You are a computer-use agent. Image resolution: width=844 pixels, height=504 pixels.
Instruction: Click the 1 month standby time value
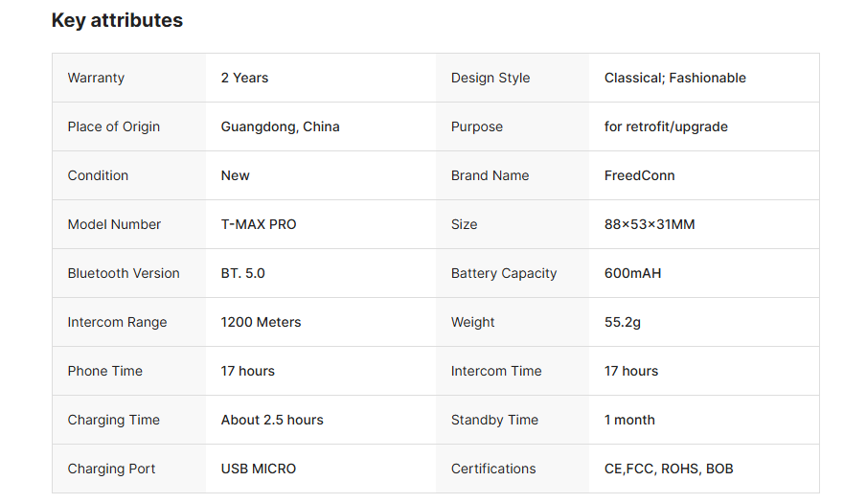(x=629, y=420)
